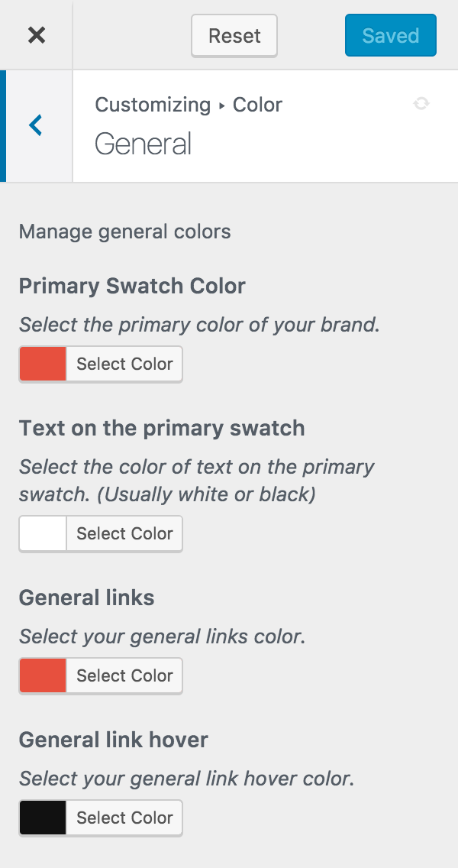Click Select Color under General link hover
The height and width of the screenshot is (868, 458).
tap(124, 818)
